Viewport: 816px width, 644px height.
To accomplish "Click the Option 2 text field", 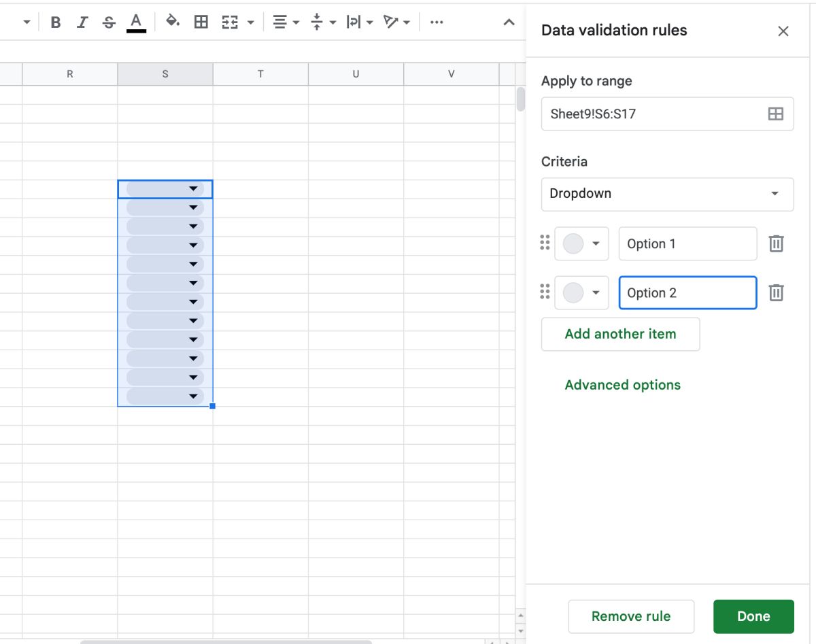I will tap(687, 292).
